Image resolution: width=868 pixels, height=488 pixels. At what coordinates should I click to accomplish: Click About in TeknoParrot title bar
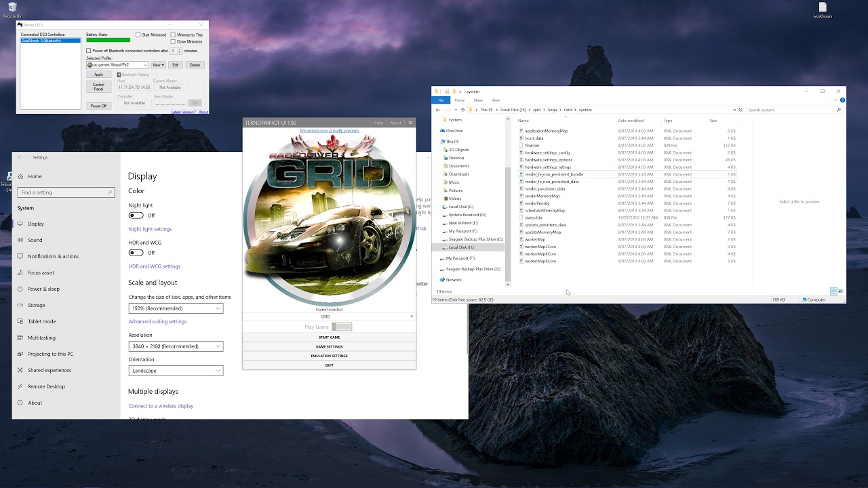coord(395,123)
